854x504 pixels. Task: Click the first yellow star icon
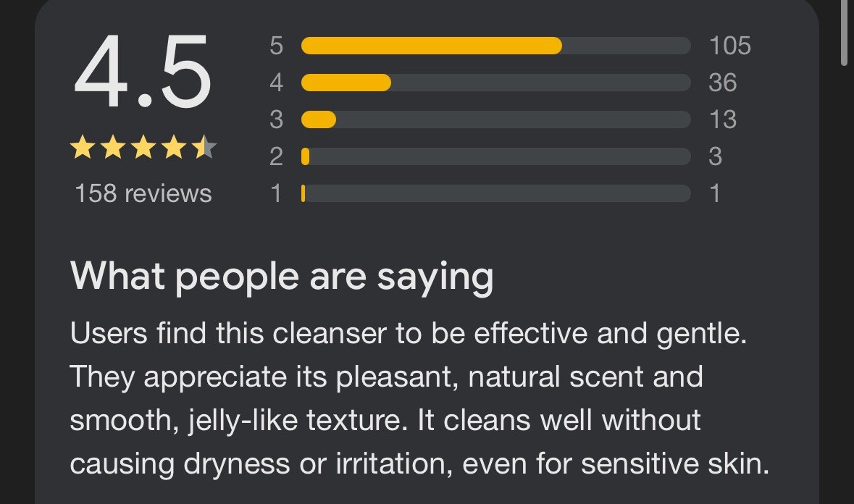82,148
